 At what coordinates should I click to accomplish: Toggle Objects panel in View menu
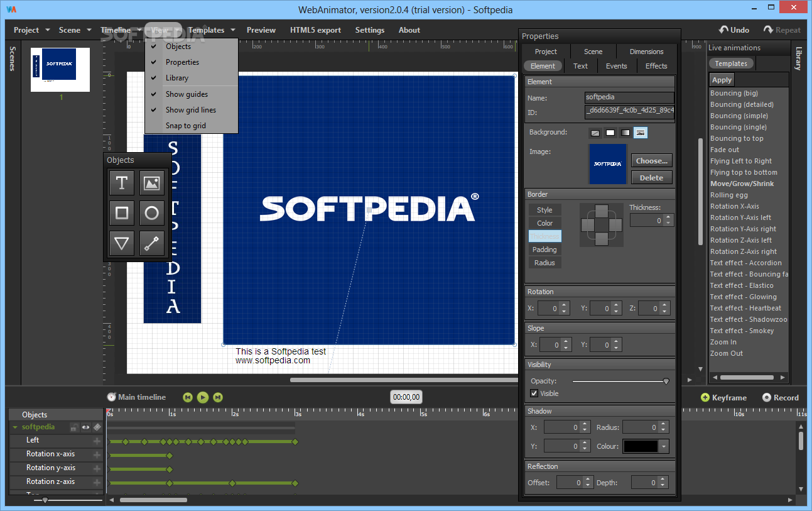[192, 47]
